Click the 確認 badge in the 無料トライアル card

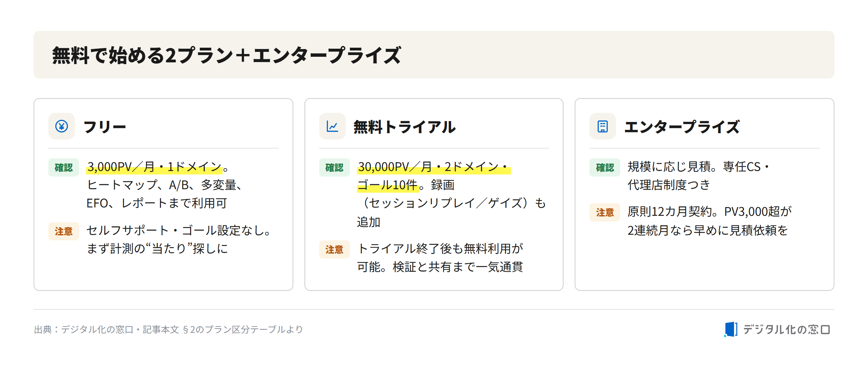point(334,167)
